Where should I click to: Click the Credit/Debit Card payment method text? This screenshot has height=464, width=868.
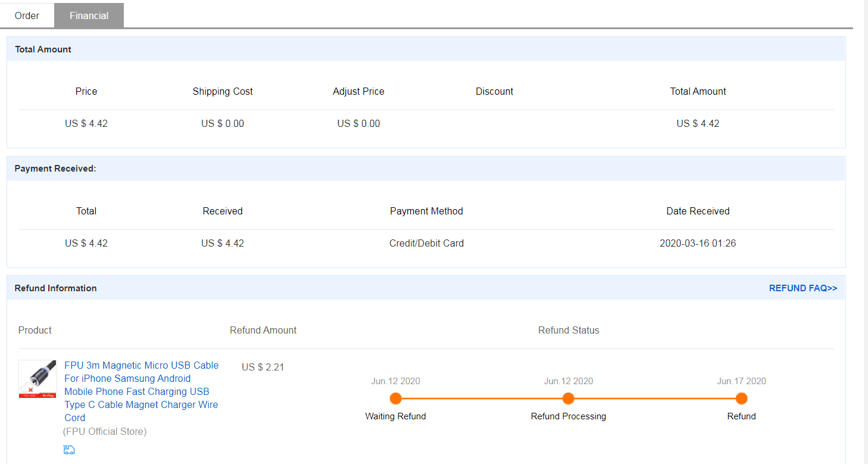pos(426,243)
